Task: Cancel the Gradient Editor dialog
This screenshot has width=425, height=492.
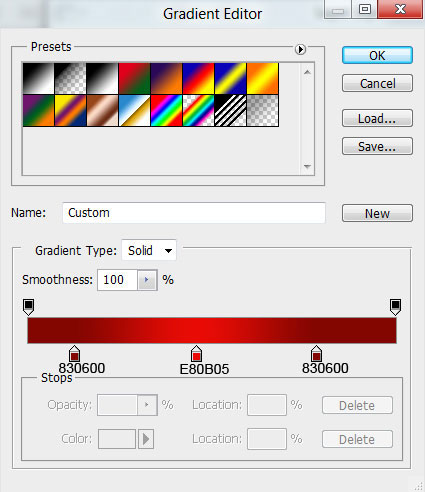Action: coord(377,83)
